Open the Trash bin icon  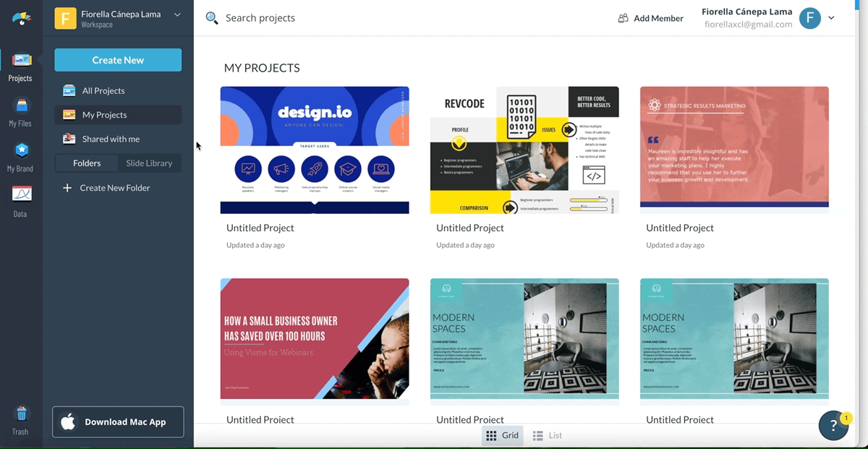(x=21, y=414)
